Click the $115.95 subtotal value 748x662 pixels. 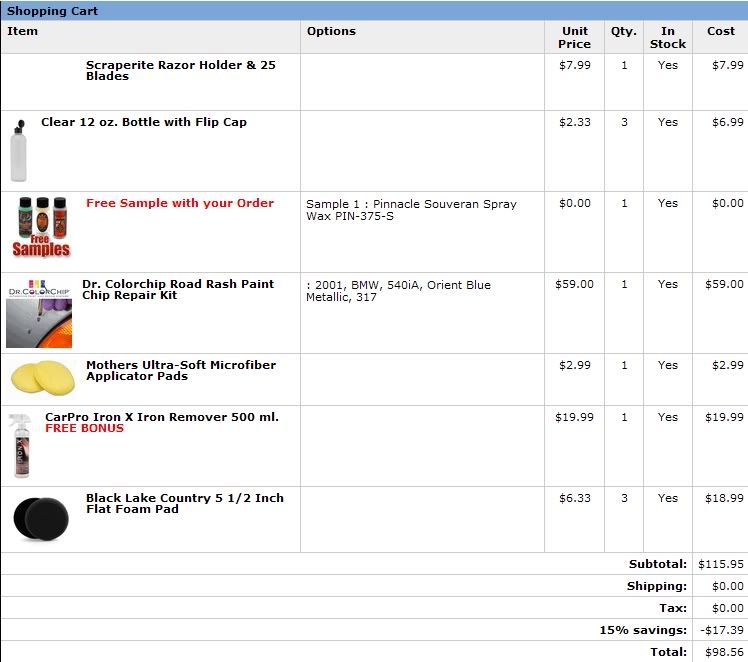(721, 564)
